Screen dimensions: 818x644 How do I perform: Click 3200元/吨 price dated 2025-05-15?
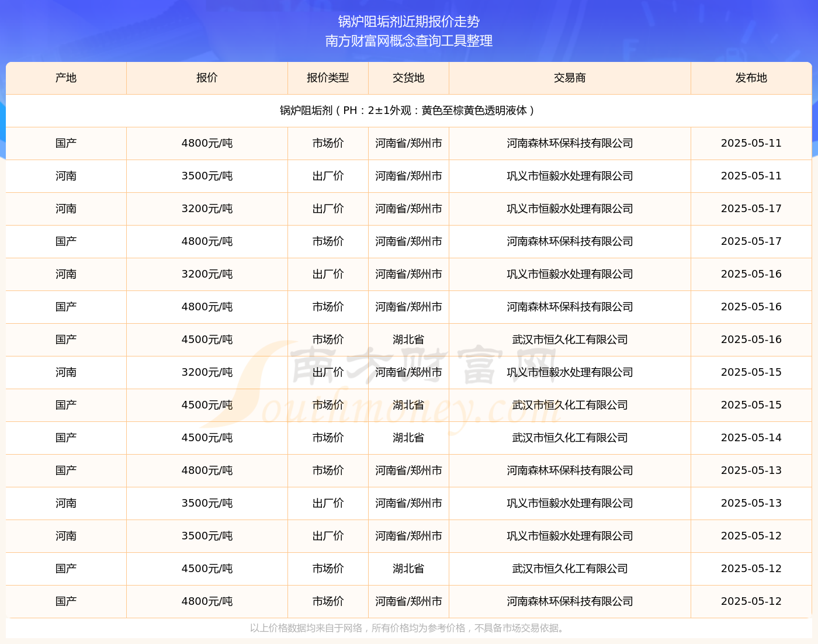coord(207,372)
